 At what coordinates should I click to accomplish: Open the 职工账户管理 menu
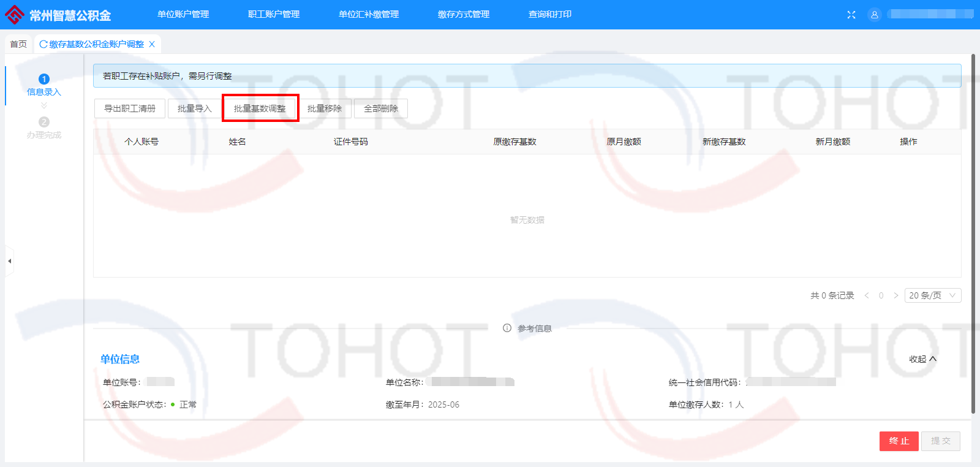[x=274, y=15]
